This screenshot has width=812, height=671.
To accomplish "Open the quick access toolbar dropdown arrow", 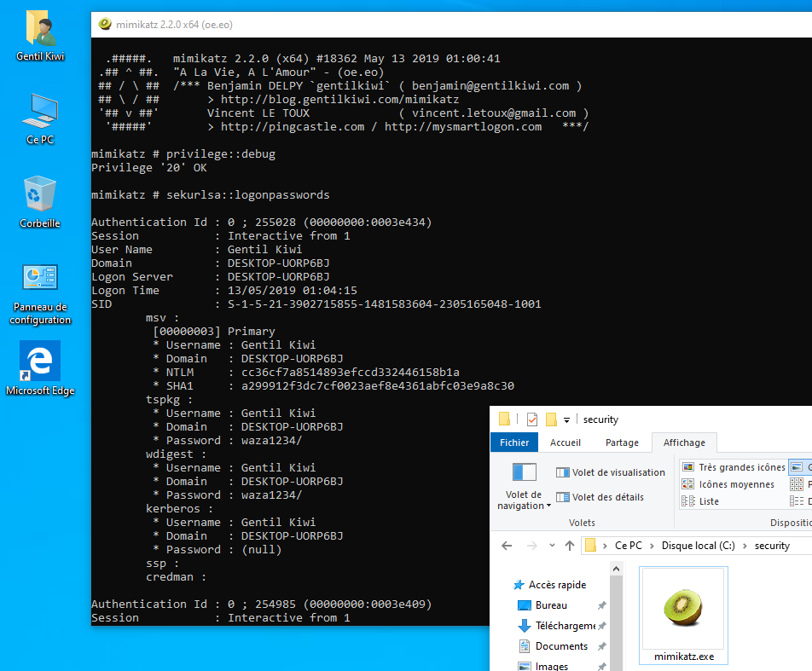I will point(566,419).
